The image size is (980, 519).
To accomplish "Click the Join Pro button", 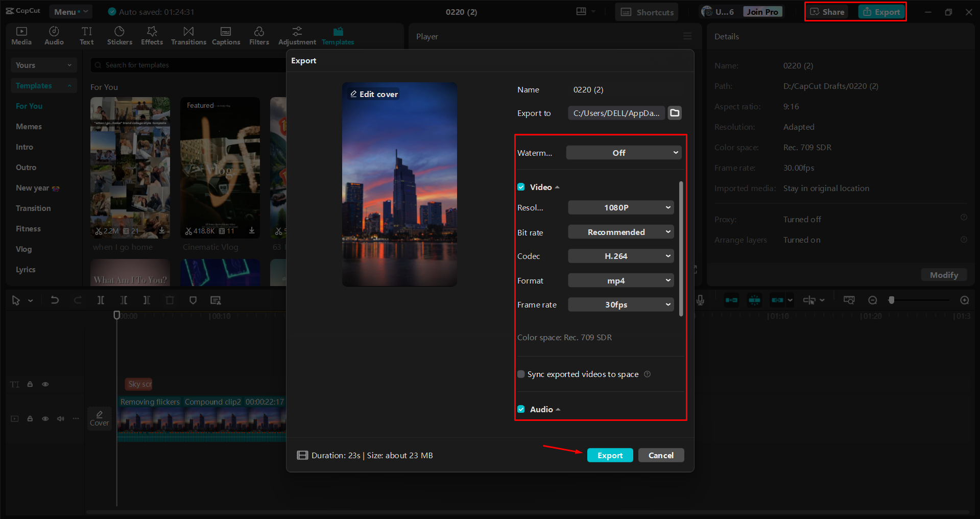I will click(762, 11).
